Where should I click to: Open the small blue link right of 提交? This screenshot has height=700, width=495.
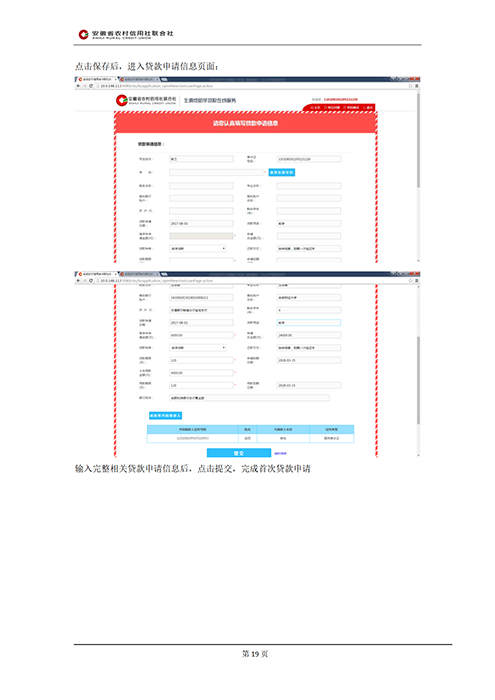280,454
